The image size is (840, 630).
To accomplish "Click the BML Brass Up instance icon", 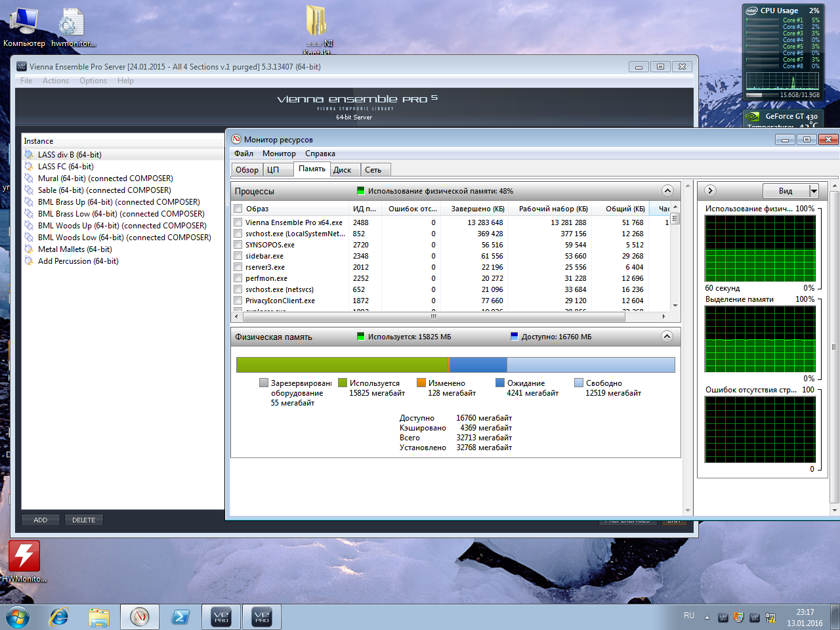I will (29, 202).
